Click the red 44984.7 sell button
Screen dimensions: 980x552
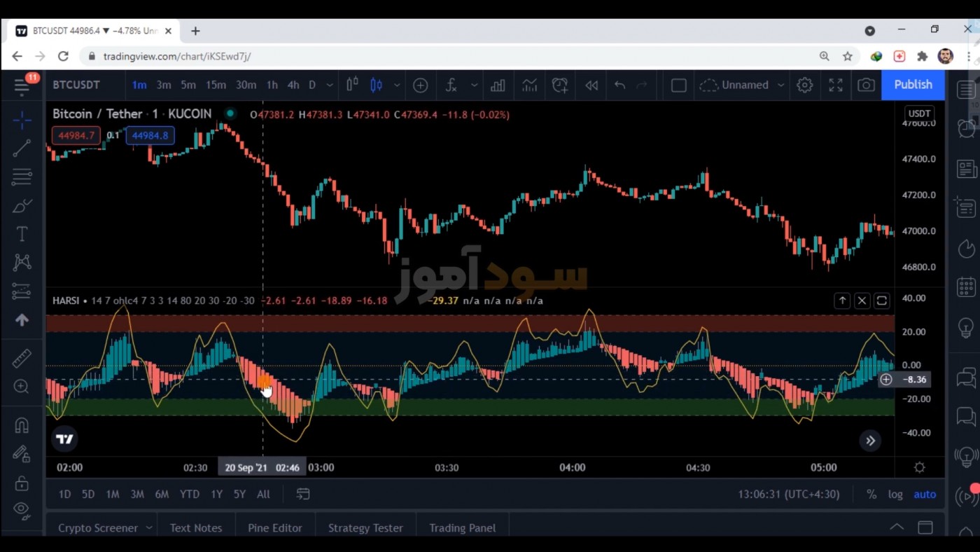76,135
